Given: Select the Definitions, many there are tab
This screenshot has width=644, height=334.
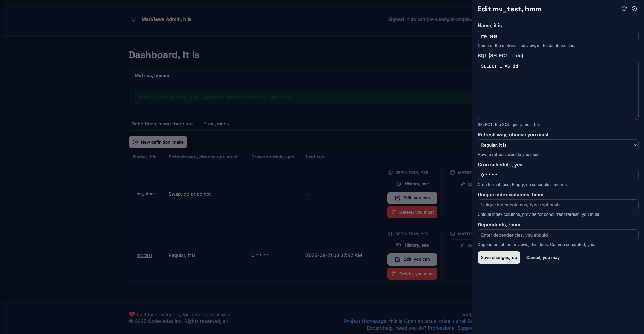Looking at the screenshot, I should pos(162,124).
